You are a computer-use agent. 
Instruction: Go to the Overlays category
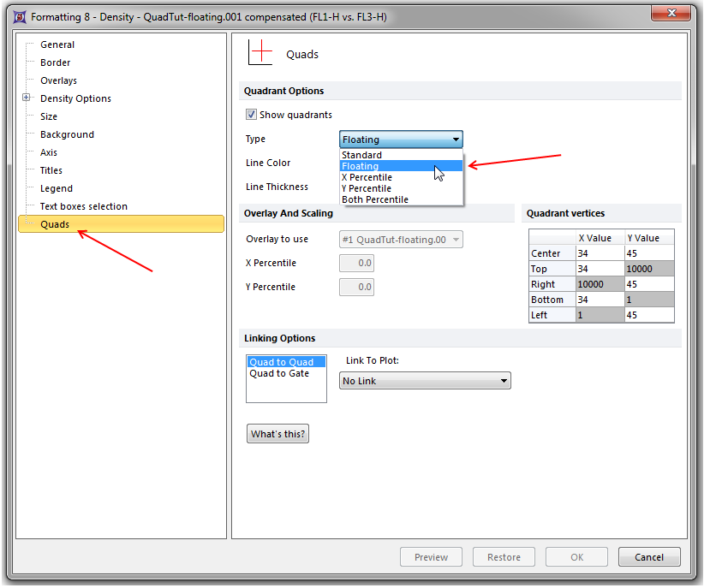pyautogui.click(x=58, y=80)
